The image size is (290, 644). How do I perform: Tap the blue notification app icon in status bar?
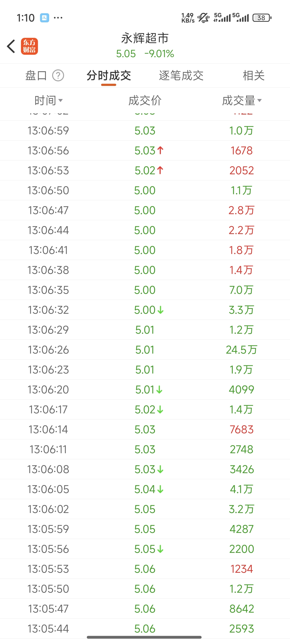[45, 18]
